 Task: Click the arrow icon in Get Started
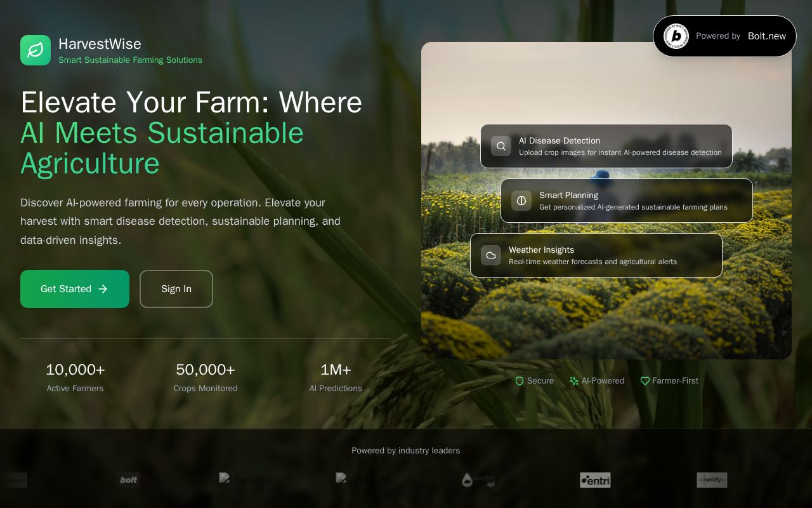[x=103, y=289]
